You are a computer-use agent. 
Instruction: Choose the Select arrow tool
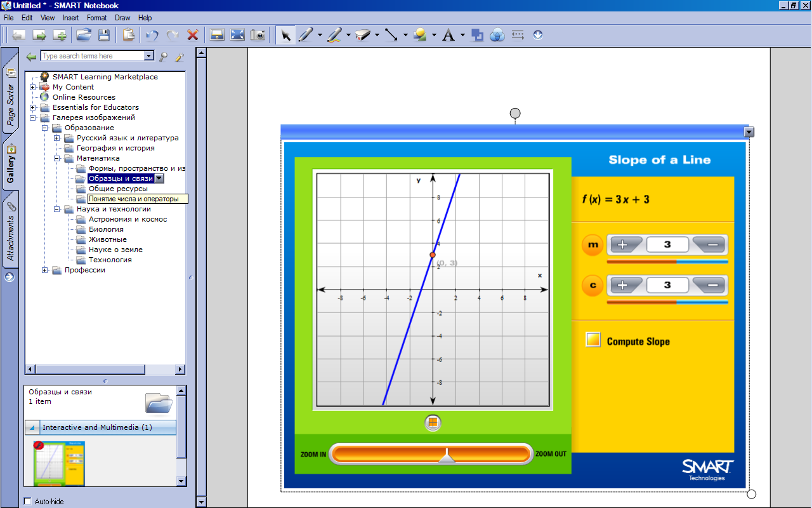(285, 35)
